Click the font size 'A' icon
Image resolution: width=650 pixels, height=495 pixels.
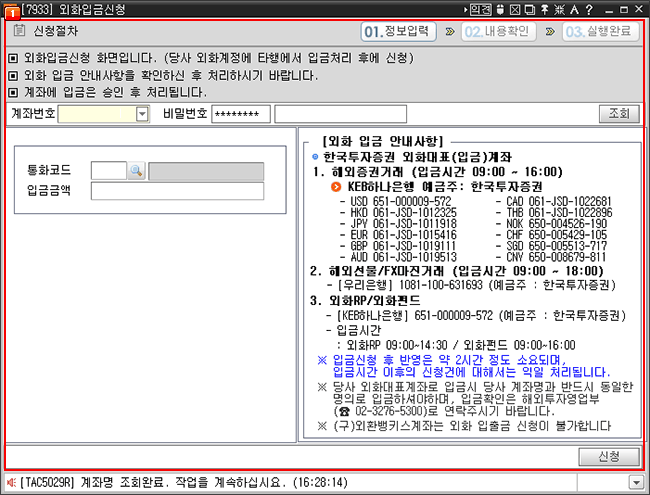[x=574, y=9]
